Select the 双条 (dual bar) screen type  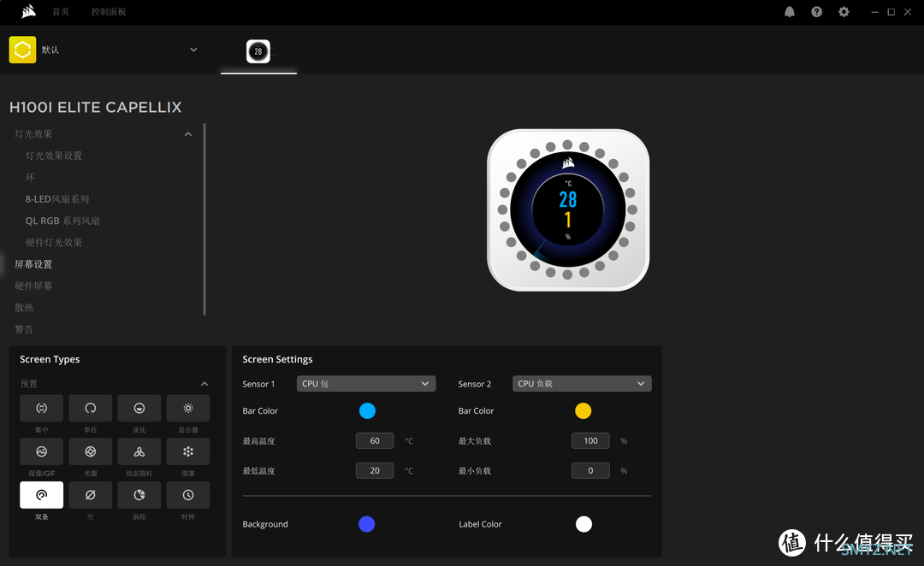[41, 495]
